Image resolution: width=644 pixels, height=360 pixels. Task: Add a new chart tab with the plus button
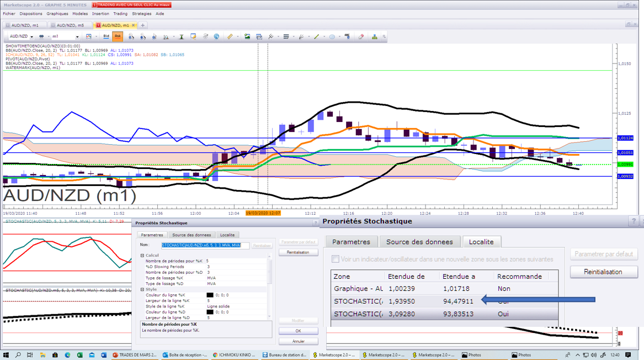(143, 25)
